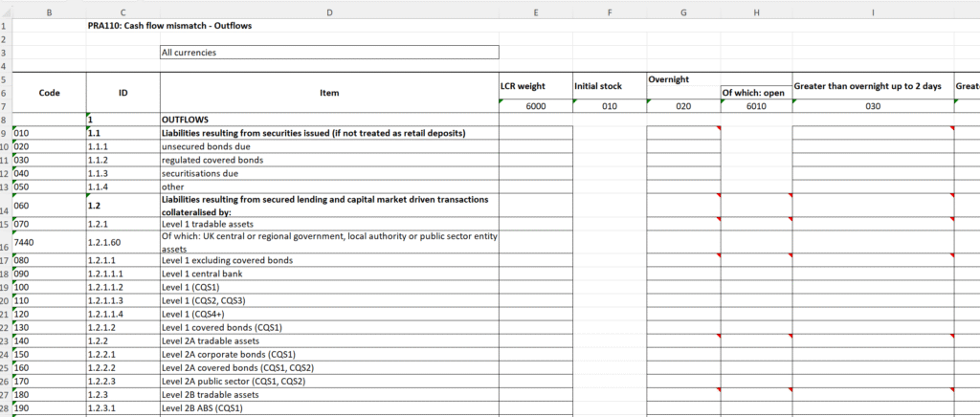Click the cell containing code 7440
The width and height of the screenshot is (980, 417).
[x=50, y=241]
